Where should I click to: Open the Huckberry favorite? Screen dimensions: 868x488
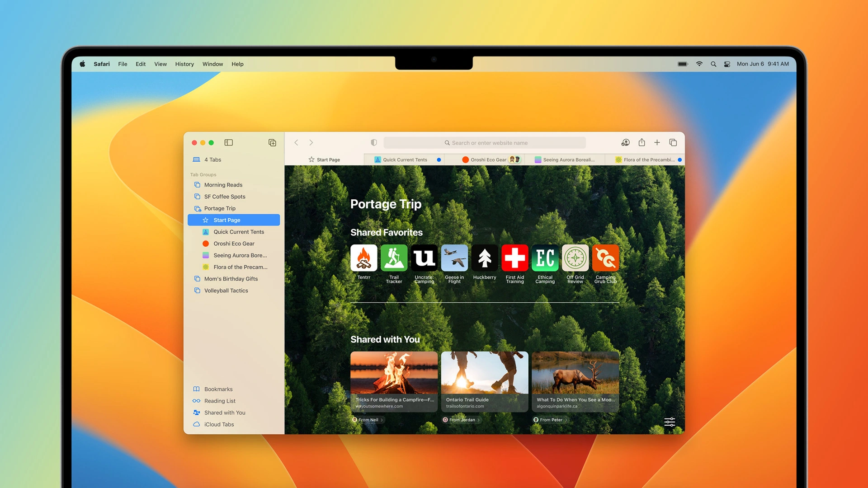click(485, 258)
